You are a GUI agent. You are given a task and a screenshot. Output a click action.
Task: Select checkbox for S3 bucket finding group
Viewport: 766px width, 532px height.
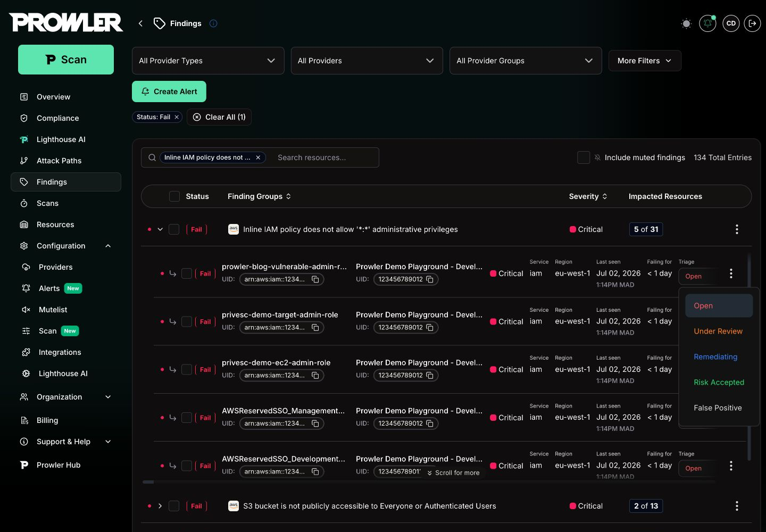pos(174,506)
